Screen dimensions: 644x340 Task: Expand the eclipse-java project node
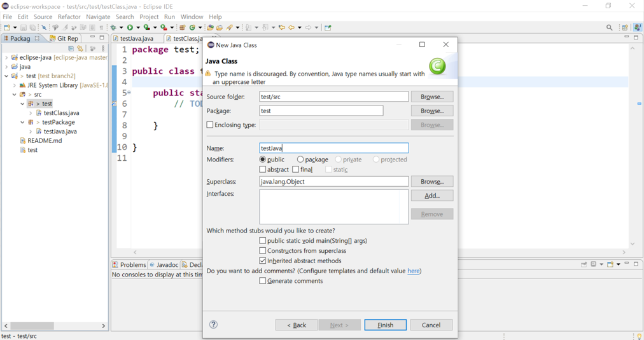(x=6, y=57)
